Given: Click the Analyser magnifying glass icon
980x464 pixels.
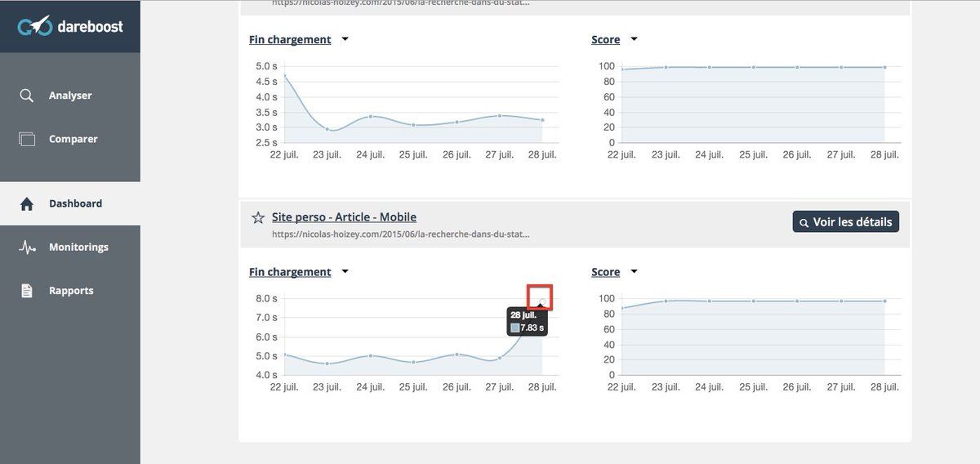Looking at the screenshot, I should [x=26, y=96].
